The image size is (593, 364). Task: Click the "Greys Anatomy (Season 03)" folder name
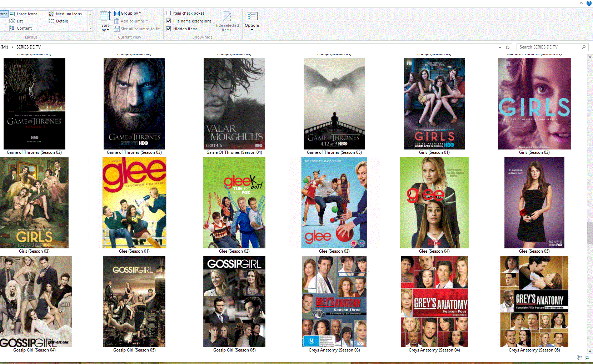click(334, 350)
